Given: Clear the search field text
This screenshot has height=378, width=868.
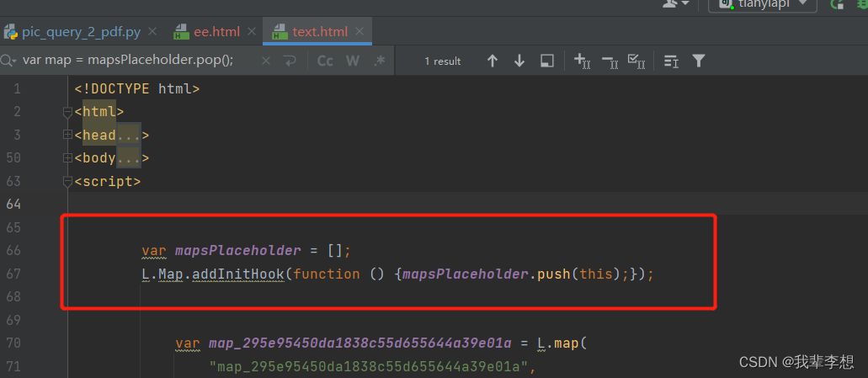Looking at the screenshot, I should tap(266, 61).
